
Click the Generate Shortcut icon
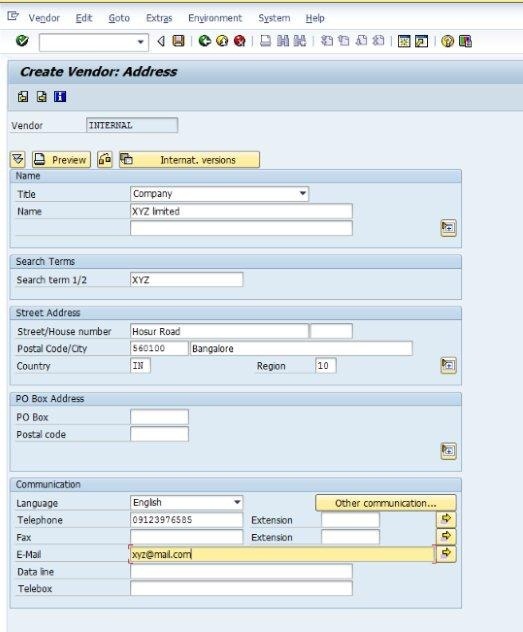click(x=421, y=41)
